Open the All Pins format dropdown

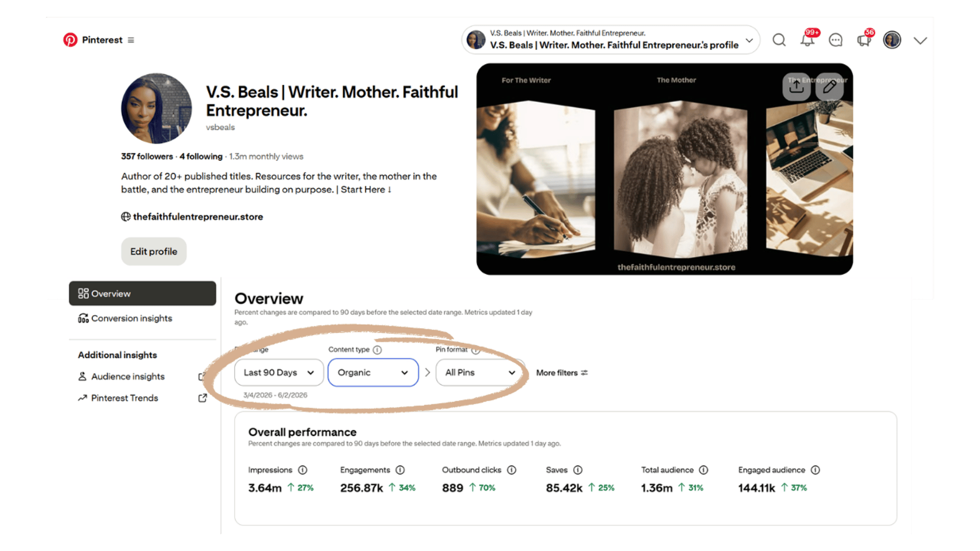(480, 372)
